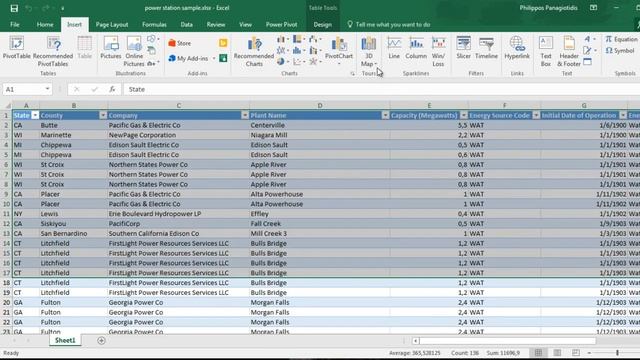Click My Add-ins button

click(x=189, y=58)
